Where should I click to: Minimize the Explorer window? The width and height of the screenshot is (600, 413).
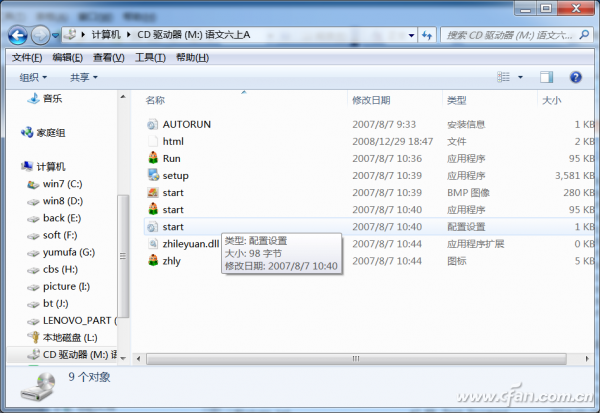point(525,8)
